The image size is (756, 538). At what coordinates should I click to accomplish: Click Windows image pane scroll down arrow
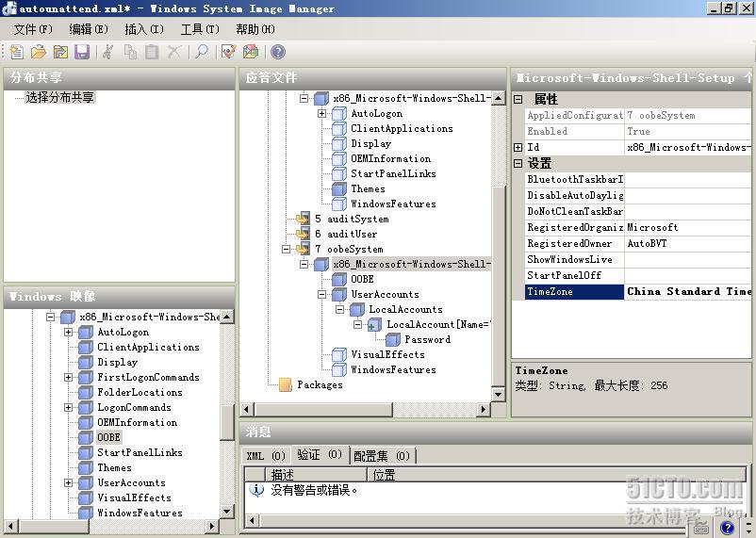tap(226, 511)
